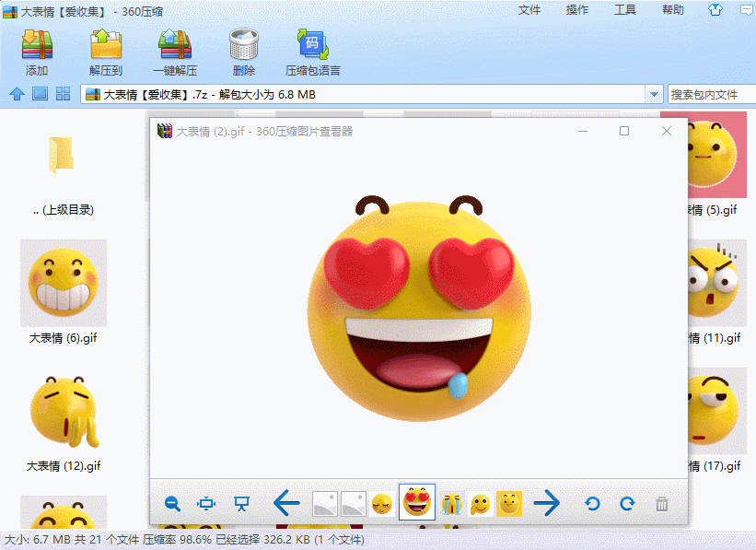Rotate the image counterclockwise
The width and height of the screenshot is (756, 550).
point(593,503)
